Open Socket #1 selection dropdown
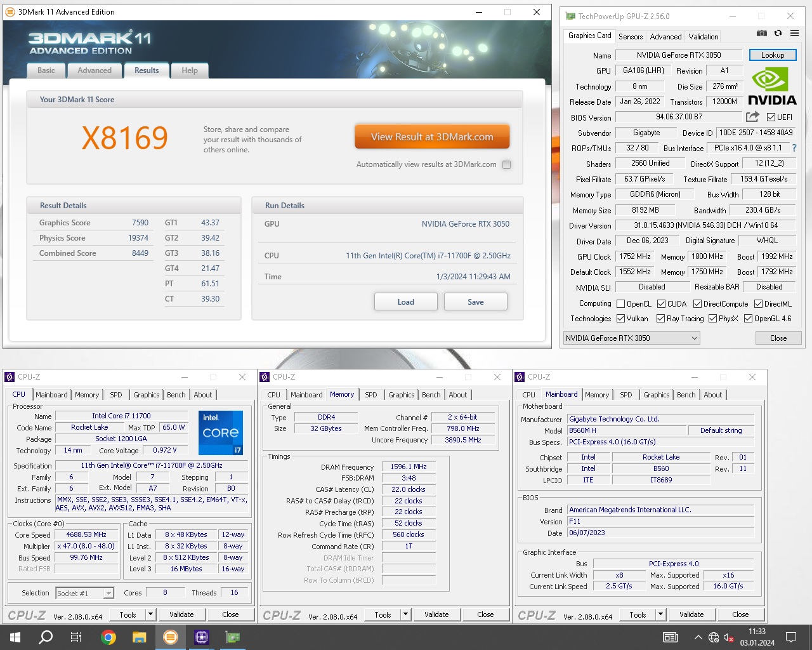Screen dimensions: 812x650 84,594
